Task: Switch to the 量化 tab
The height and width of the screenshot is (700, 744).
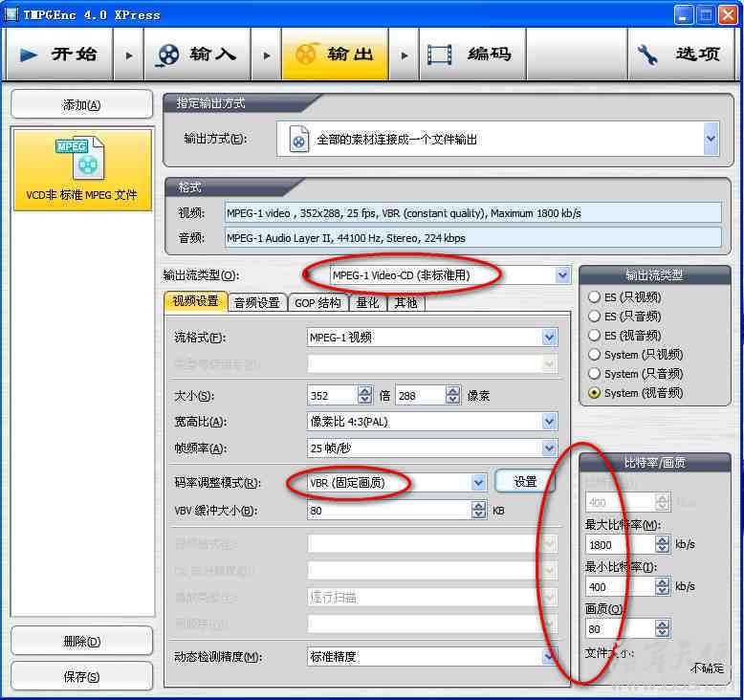Action: tap(368, 303)
